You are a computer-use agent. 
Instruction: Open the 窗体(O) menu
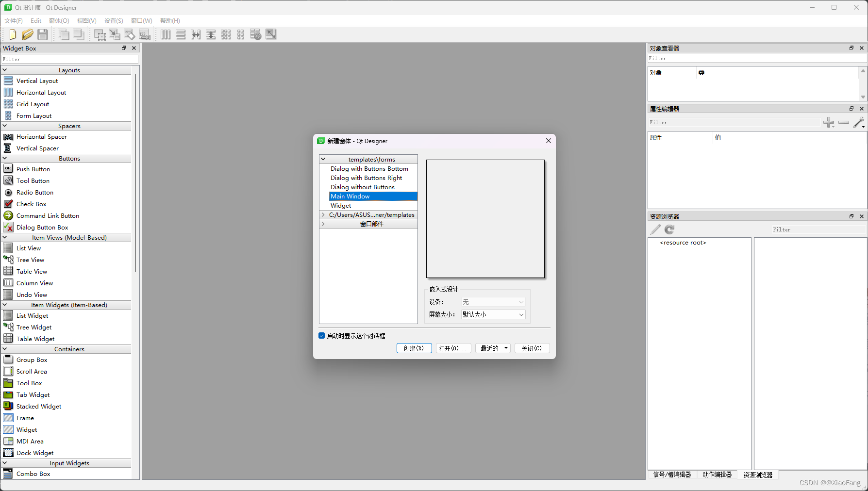pyautogui.click(x=59, y=21)
